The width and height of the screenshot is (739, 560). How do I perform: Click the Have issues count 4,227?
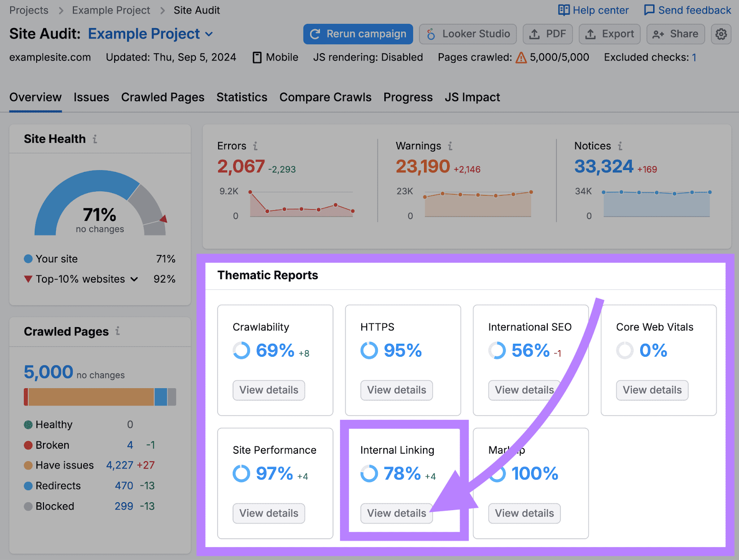pyautogui.click(x=120, y=465)
